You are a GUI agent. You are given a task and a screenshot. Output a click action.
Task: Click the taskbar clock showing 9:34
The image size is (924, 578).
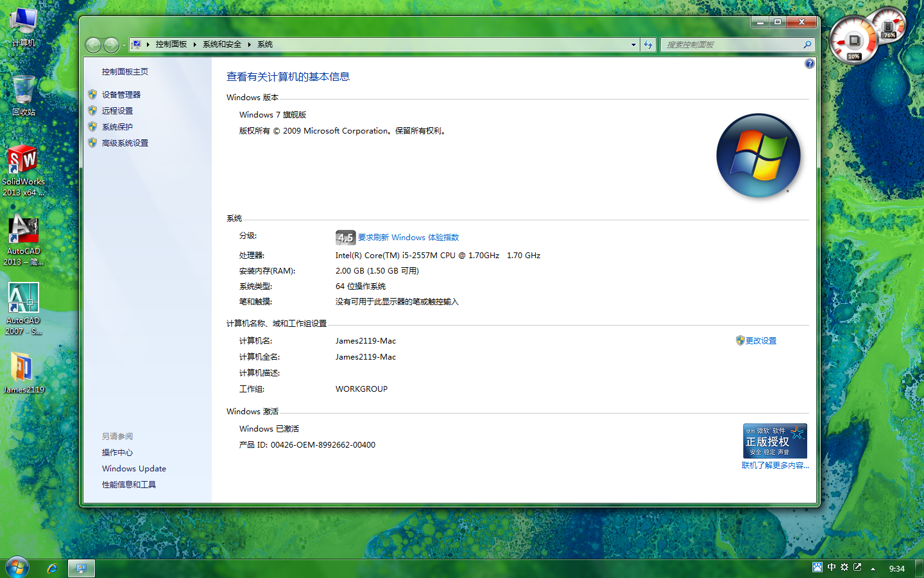[x=897, y=568]
